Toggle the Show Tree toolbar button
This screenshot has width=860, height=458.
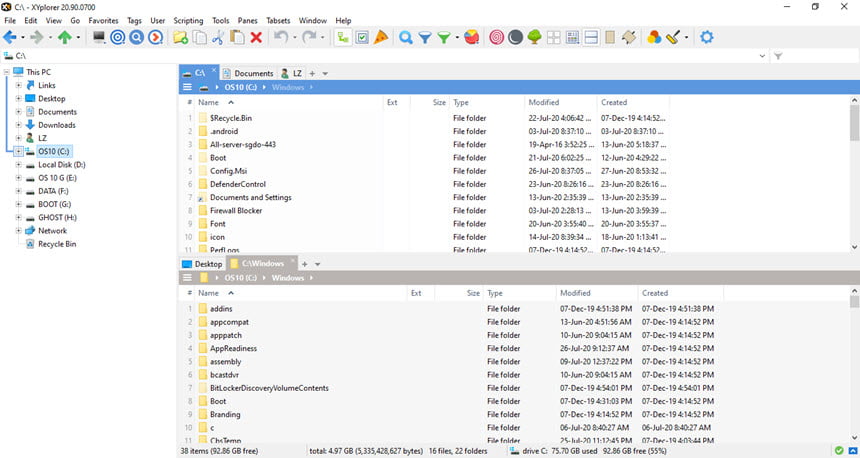343,37
